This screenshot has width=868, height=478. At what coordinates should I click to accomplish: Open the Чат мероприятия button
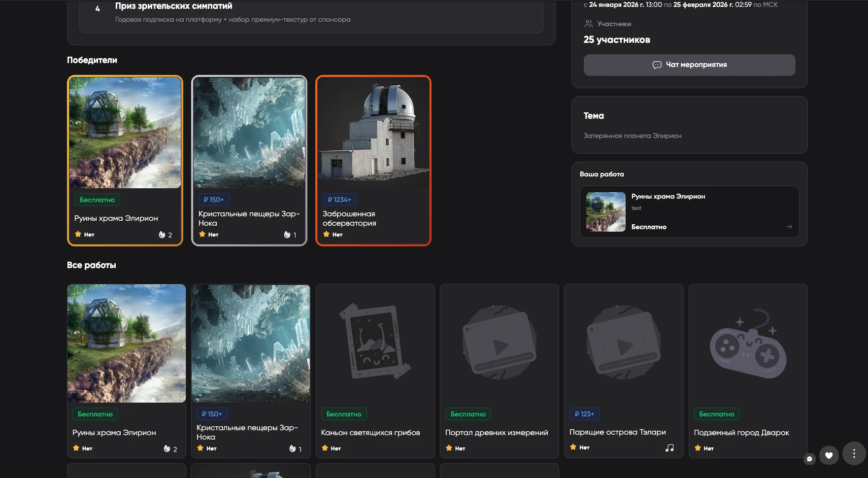689,65
